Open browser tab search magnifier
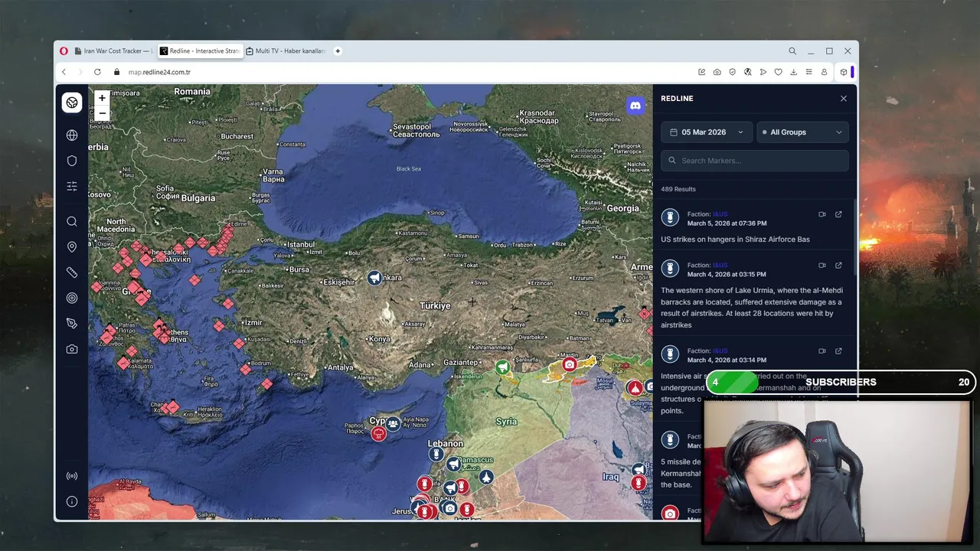The width and height of the screenshot is (980, 551). [x=792, y=51]
